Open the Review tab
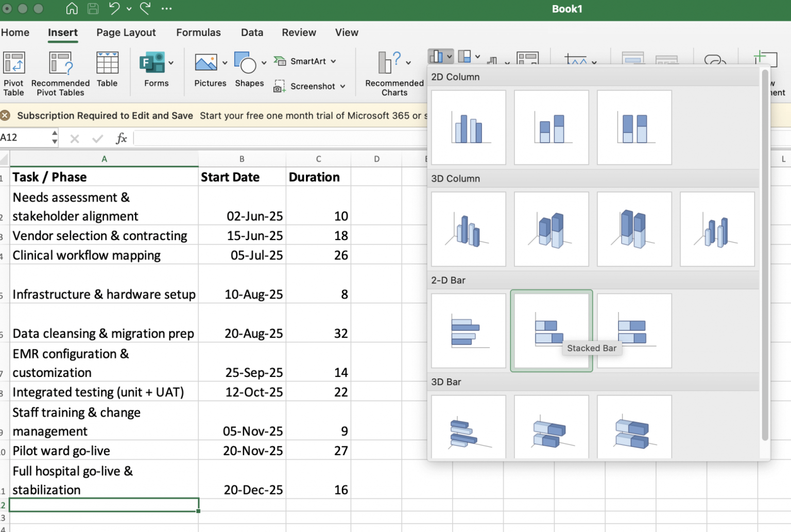Viewport: 791px width, 532px height. (x=299, y=32)
